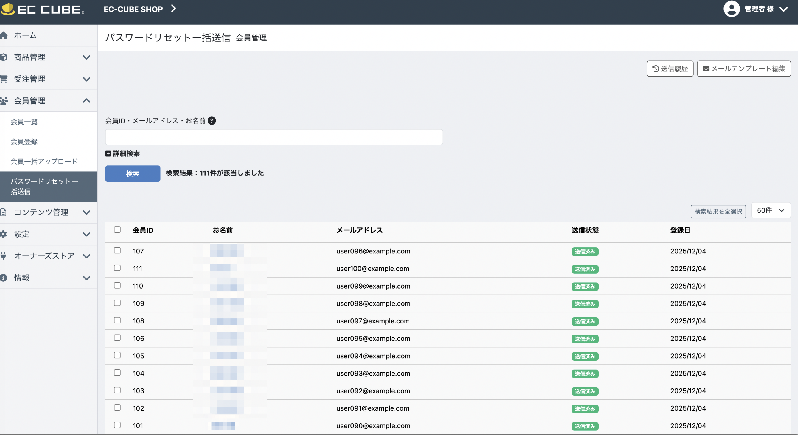Screen dimensions: 798x435
Task: Click the arrow beside EC-CUBE SHOP
Action: pyautogui.click(x=173, y=9)
